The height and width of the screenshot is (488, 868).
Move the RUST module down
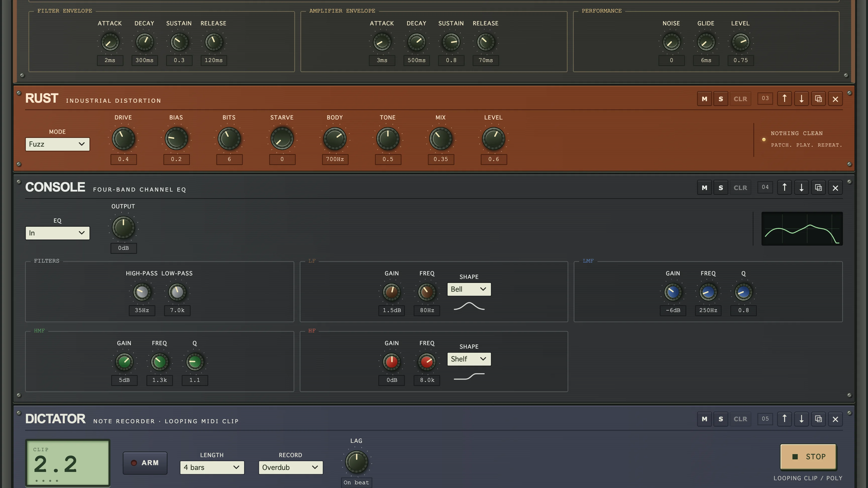(x=801, y=99)
